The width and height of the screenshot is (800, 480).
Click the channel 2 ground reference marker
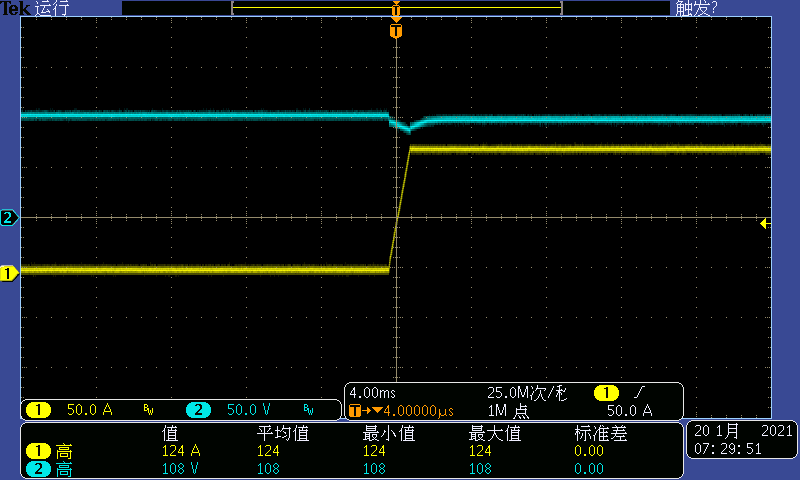(x=9, y=218)
